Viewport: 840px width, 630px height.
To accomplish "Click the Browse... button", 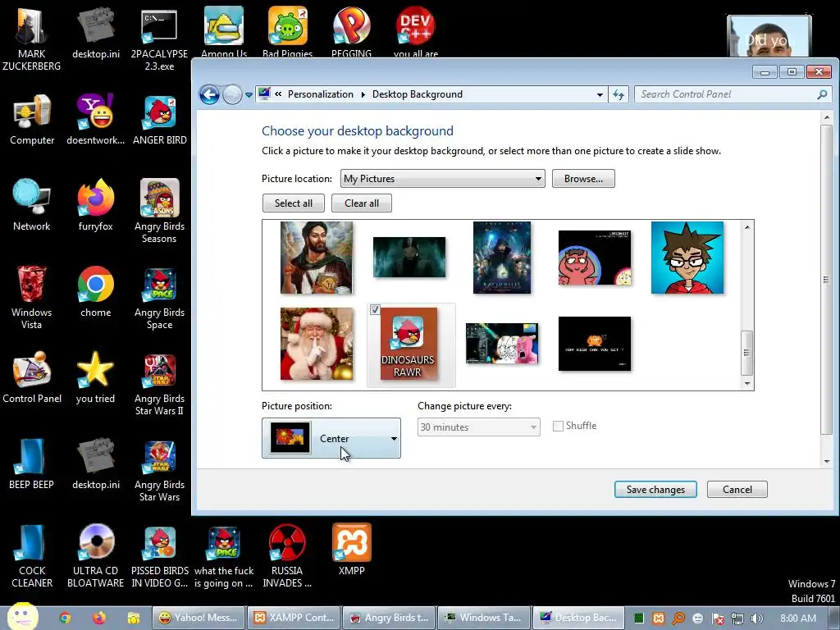I will [x=583, y=179].
